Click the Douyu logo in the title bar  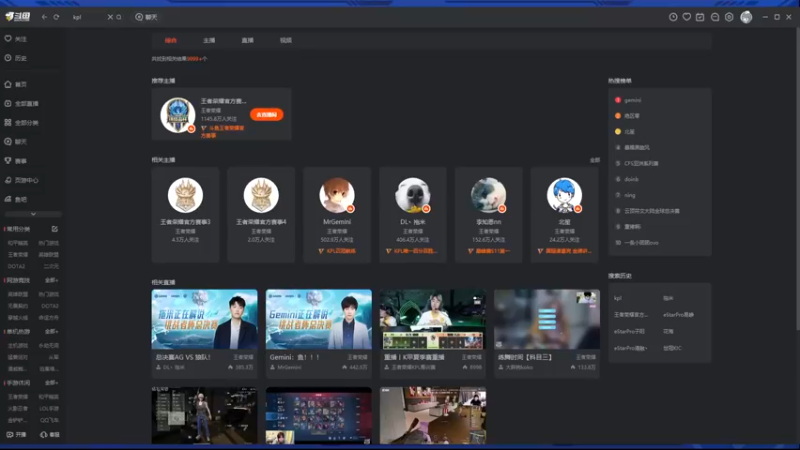point(18,17)
